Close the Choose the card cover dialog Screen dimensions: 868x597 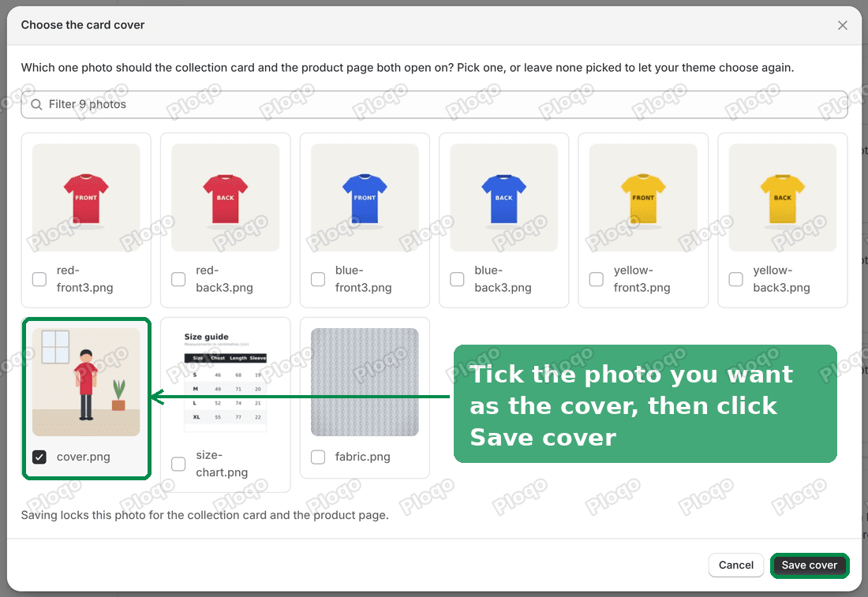tap(842, 25)
